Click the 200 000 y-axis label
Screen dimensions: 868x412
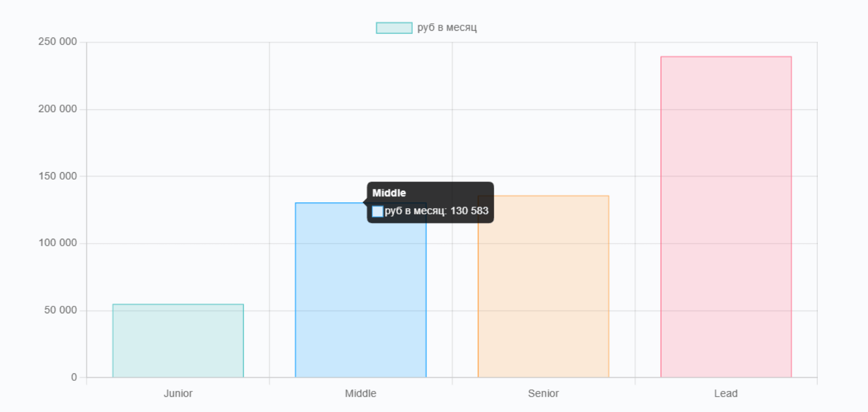click(x=58, y=109)
